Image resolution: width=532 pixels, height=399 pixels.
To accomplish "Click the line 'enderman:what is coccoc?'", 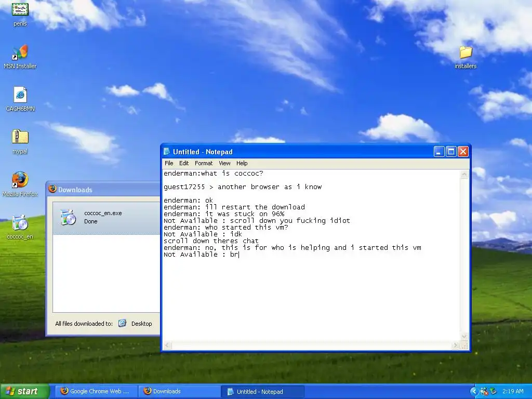I will click(x=214, y=174).
